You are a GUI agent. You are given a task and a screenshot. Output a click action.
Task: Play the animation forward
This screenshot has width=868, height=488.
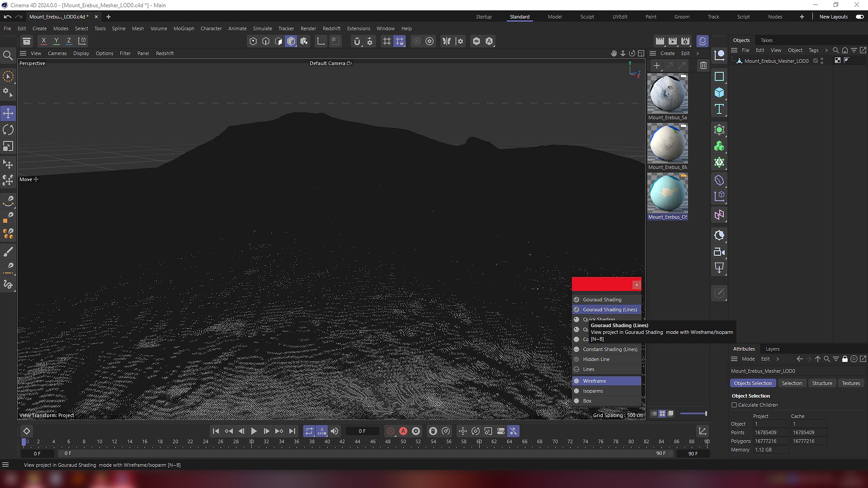click(254, 431)
